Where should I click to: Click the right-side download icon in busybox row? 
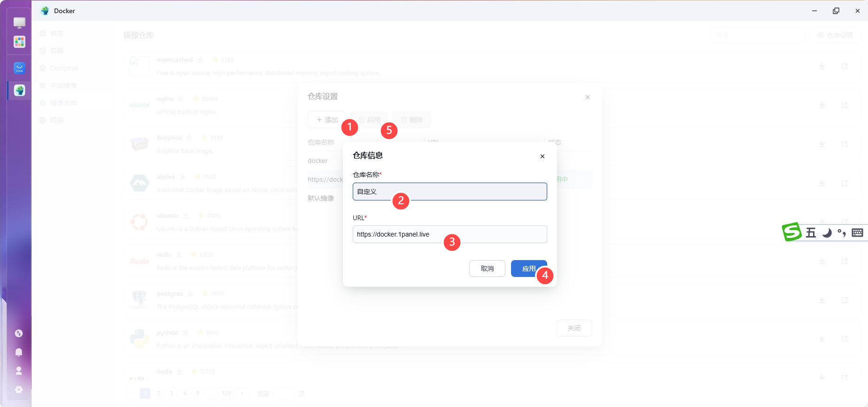tap(822, 144)
